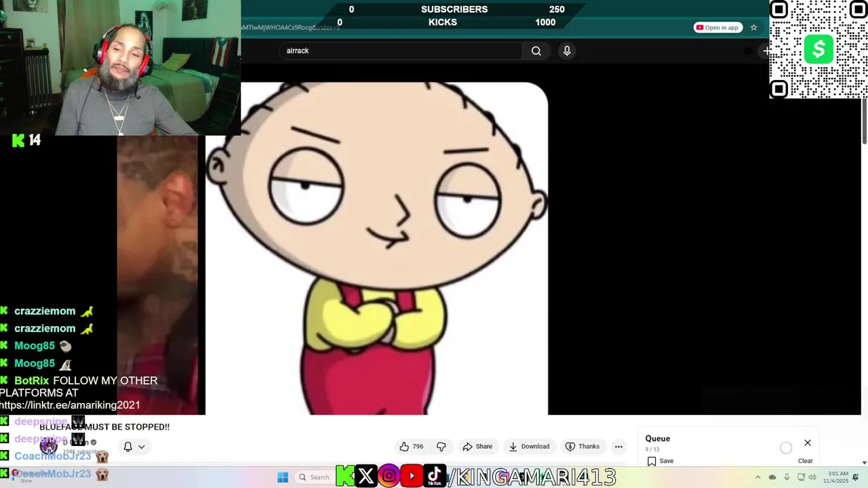The height and width of the screenshot is (488, 868).
Task: Open network status tray icon
Action: click(x=801, y=477)
